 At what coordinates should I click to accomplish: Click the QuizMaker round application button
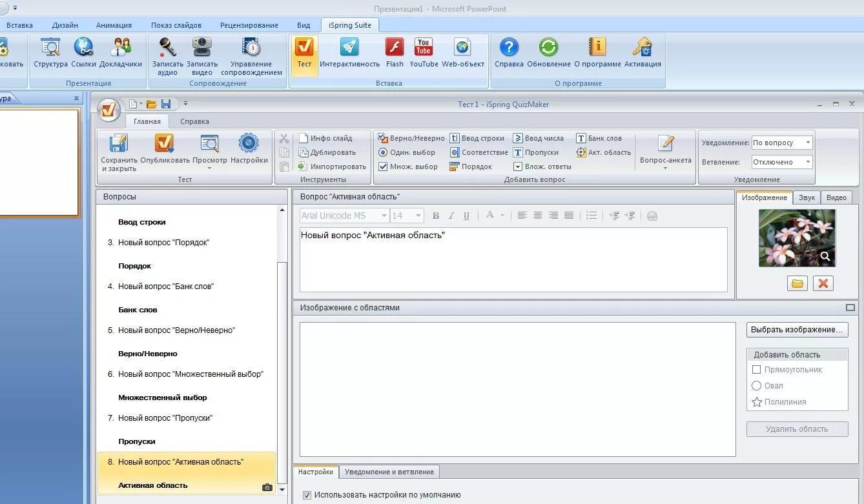[x=109, y=109]
